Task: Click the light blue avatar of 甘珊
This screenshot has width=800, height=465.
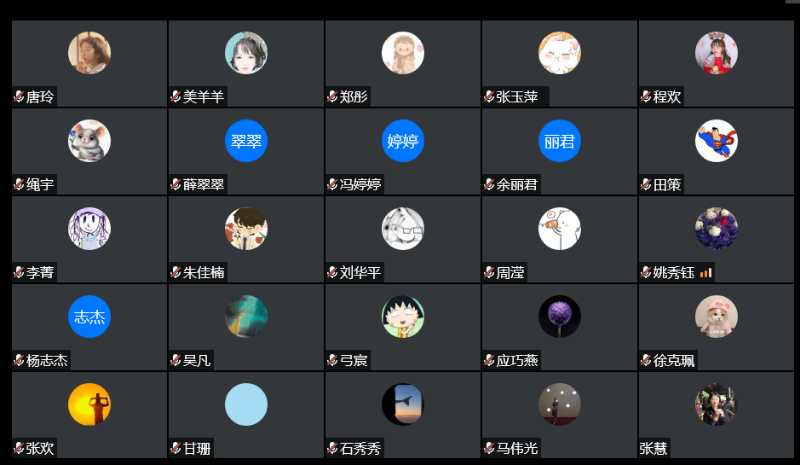Action: 246,404
